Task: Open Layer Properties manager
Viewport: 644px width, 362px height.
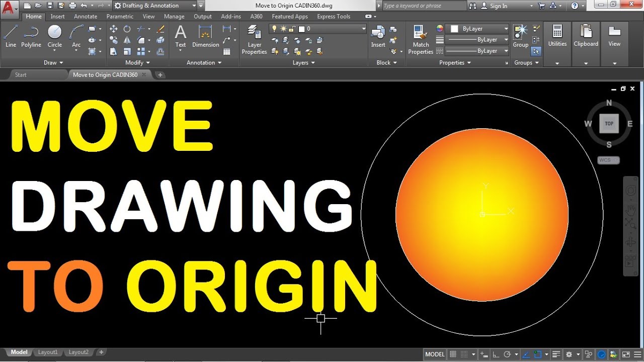Action: point(255,39)
